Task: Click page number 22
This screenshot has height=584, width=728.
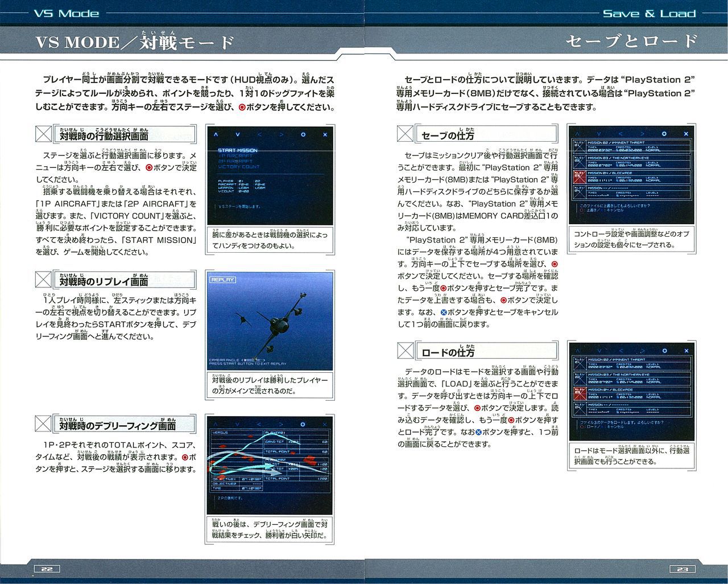Action: (x=47, y=569)
